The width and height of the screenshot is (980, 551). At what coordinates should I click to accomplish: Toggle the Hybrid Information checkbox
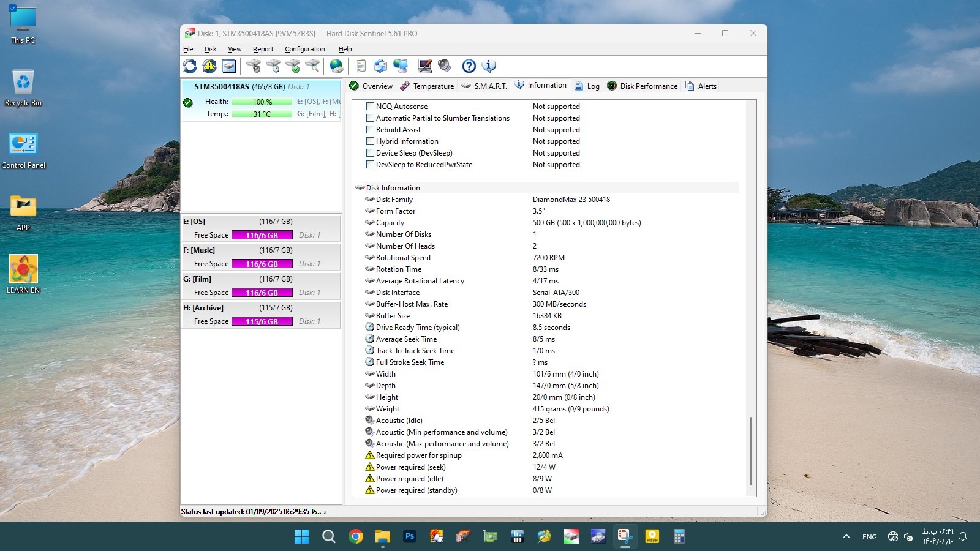370,141
